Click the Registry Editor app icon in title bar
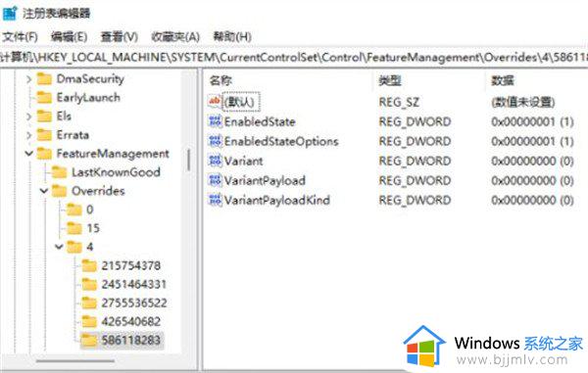 (10, 14)
